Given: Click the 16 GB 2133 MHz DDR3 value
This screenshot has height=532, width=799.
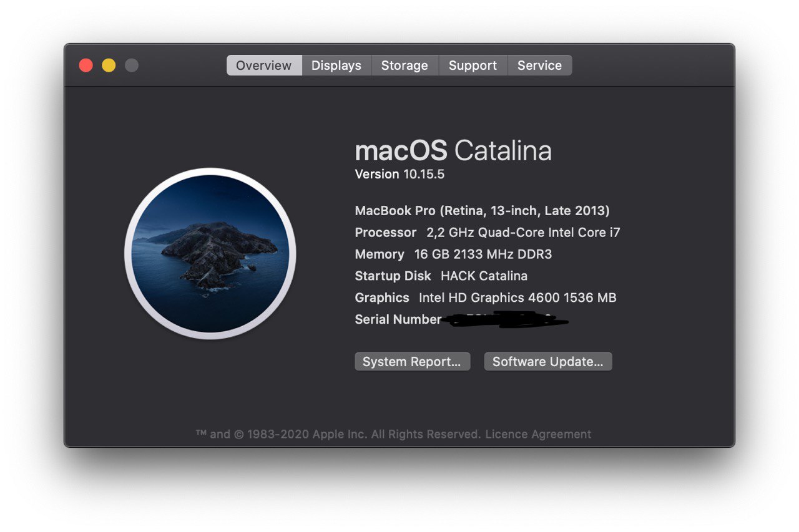Looking at the screenshot, I should (x=483, y=254).
